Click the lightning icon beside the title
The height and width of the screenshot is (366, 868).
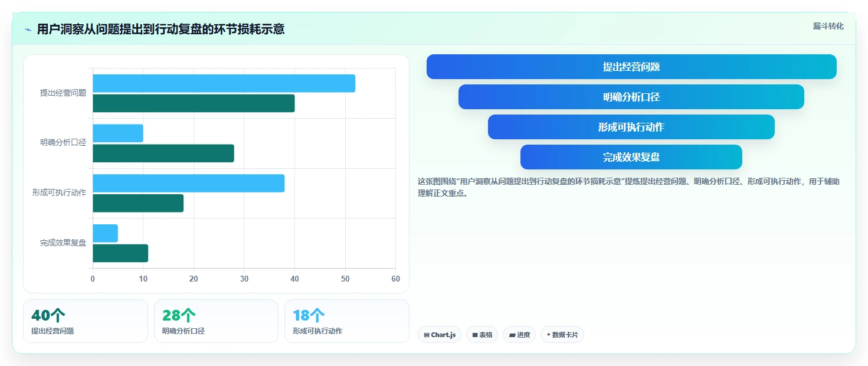point(28,29)
